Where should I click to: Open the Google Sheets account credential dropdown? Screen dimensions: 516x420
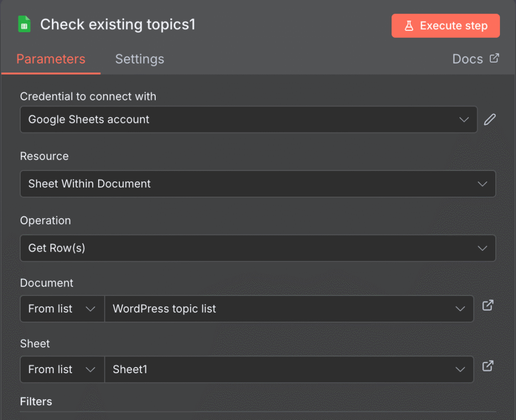click(x=248, y=119)
